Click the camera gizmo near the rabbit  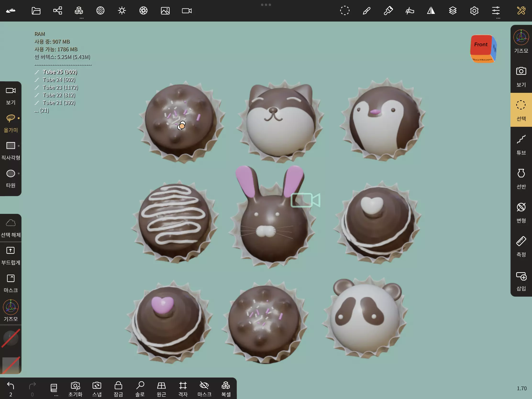tap(305, 200)
